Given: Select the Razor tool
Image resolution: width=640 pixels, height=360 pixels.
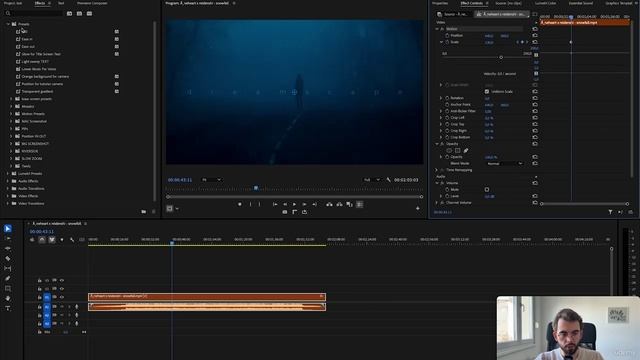Looking at the screenshot, I should [8, 258].
